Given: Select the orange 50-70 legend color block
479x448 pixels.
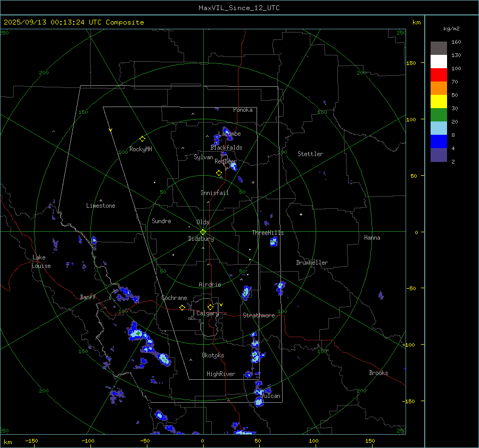Looking at the screenshot, I should pos(439,88).
